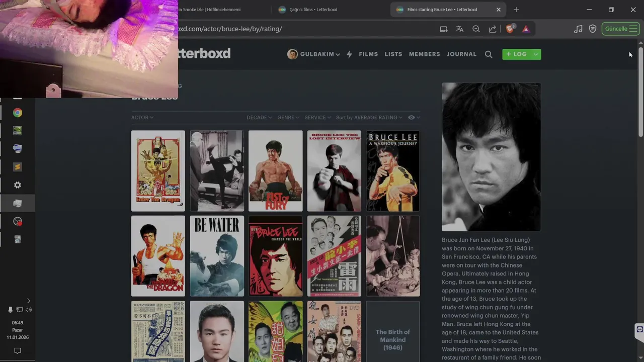
Task: Open JOURNAL in Letterboxd navigation
Action: click(x=461, y=54)
